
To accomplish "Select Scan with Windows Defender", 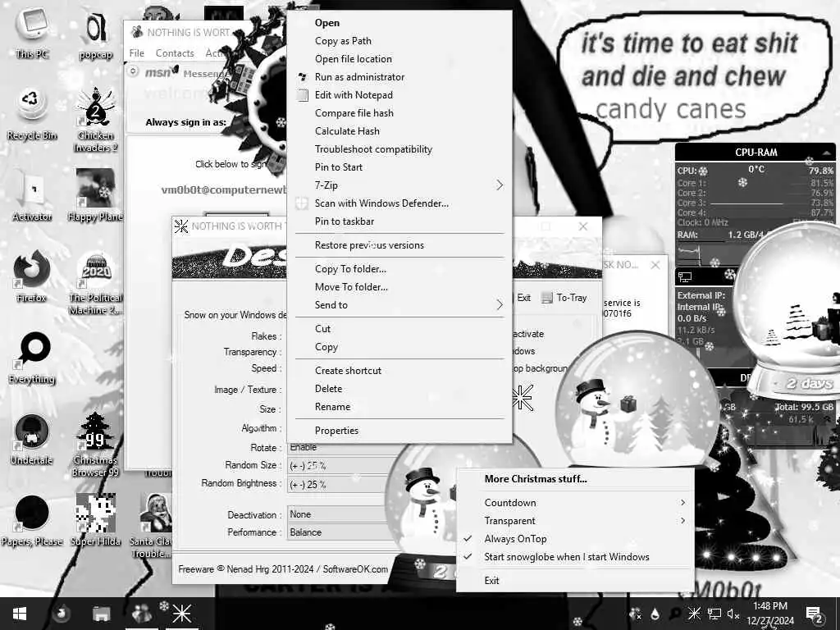I will tap(399, 203).
